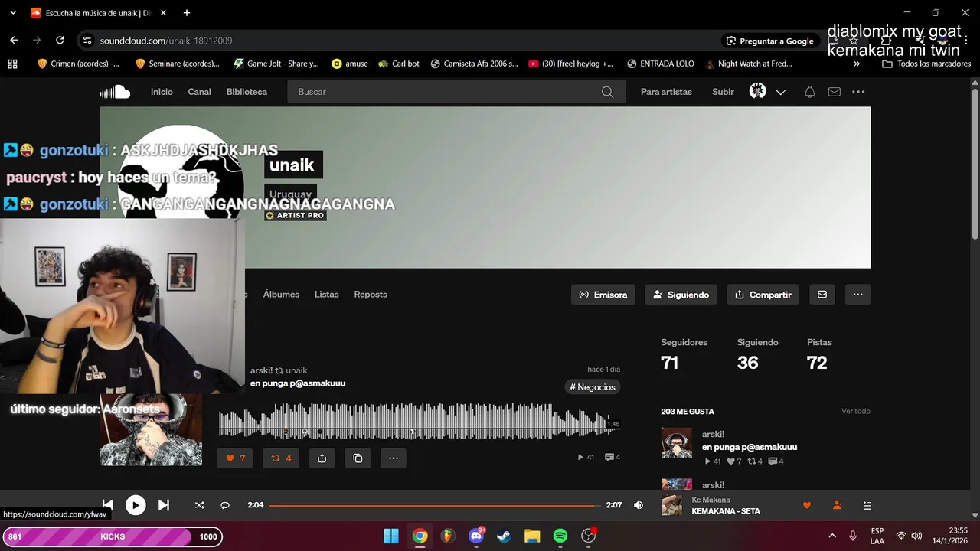
Task: Expand hidden bookmarks overflow chevron
Action: coord(857,64)
